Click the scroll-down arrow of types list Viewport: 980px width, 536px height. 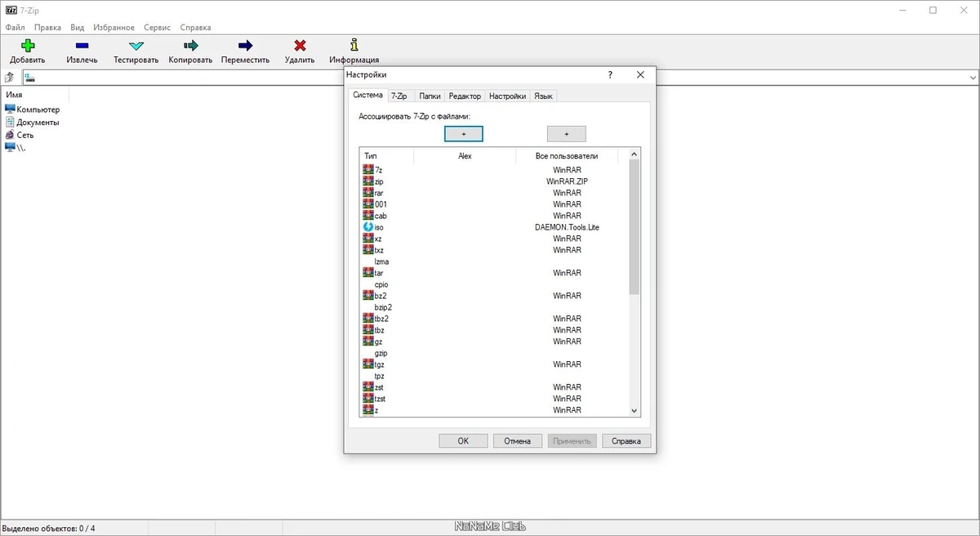click(635, 411)
